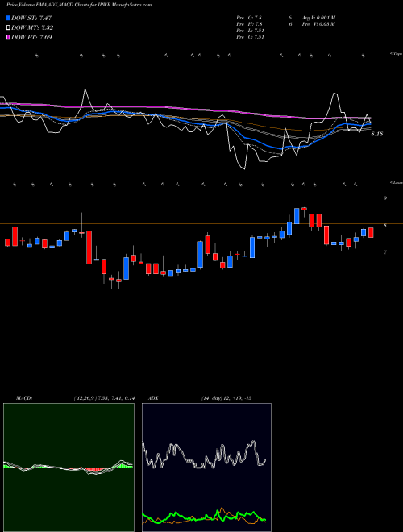Click the '<Tops' marker label
The height and width of the screenshot is (532, 403).
click(x=396, y=54)
